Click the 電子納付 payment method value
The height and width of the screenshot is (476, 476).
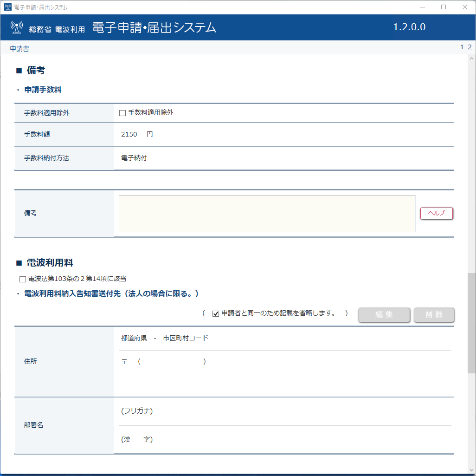134,158
